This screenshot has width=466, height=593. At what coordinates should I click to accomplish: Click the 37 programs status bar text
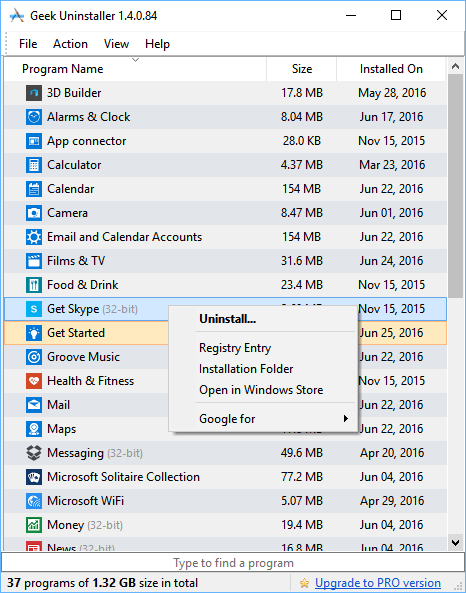pyautogui.click(x=102, y=583)
